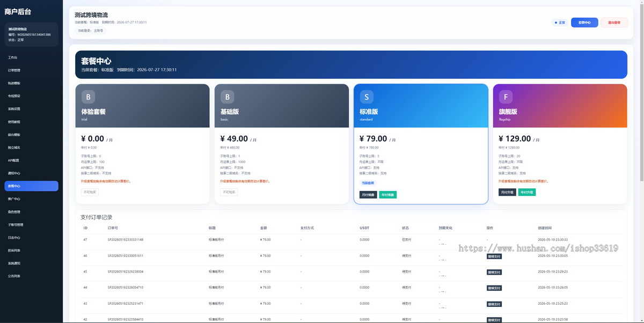The height and width of the screenshot is (323, 644).
Task: Open 通知中心 in the sidebar
Action: (x=31, y=173)
